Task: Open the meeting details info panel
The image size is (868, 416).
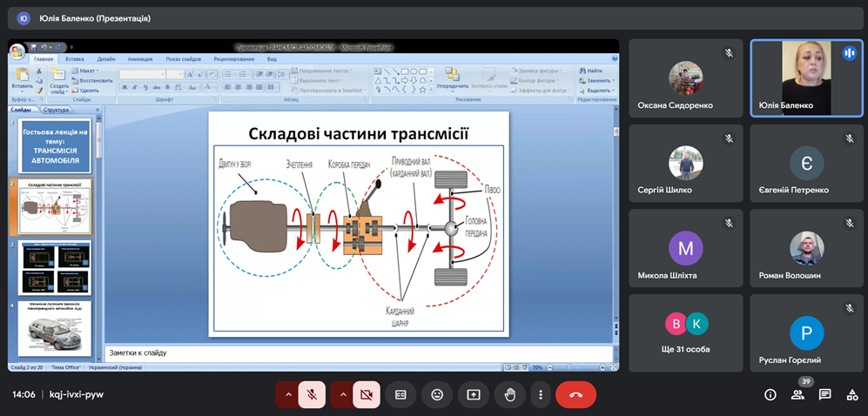Action: 770,394
